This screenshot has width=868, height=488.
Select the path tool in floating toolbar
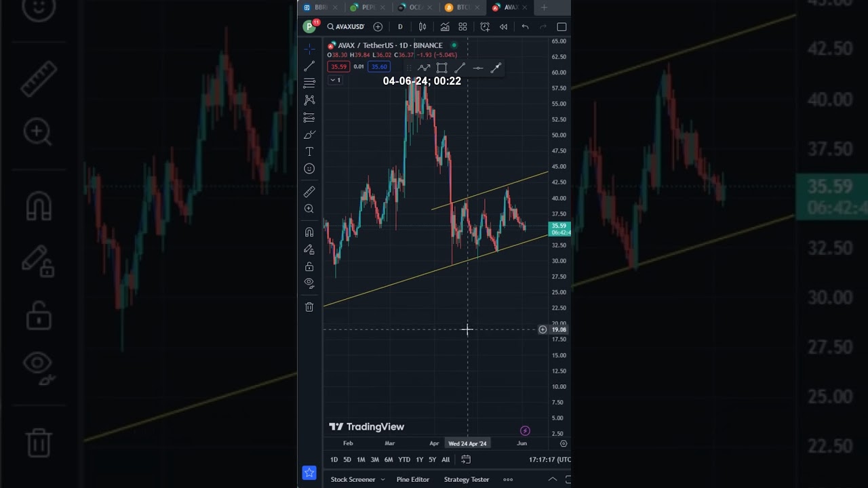click(424, 68)
